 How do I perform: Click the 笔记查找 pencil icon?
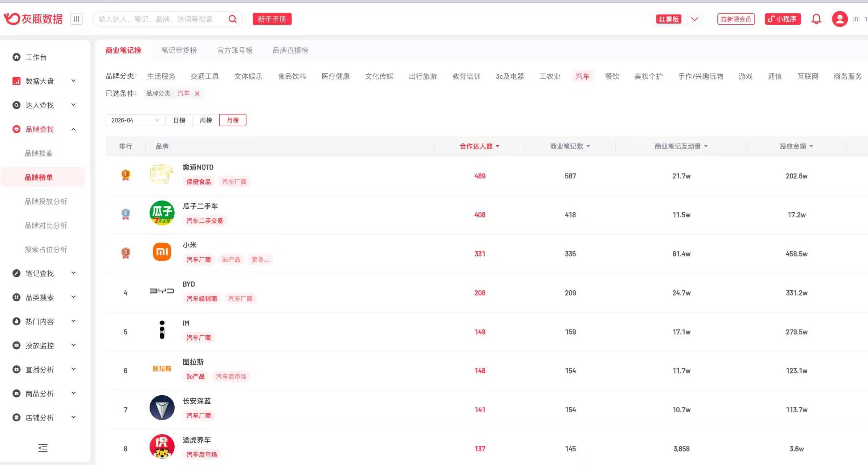coord(16,273)
